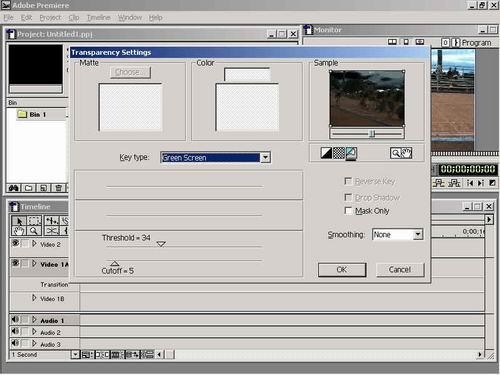The height and width of the screenshot is (375, 500).
Task: Expand the Audio 3 track
Action: 34,343
